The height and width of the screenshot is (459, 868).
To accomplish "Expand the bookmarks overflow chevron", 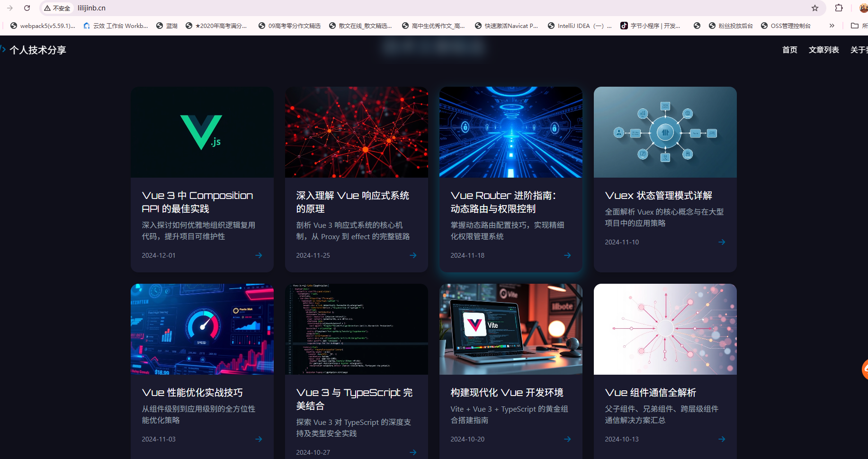I will 832,26.
